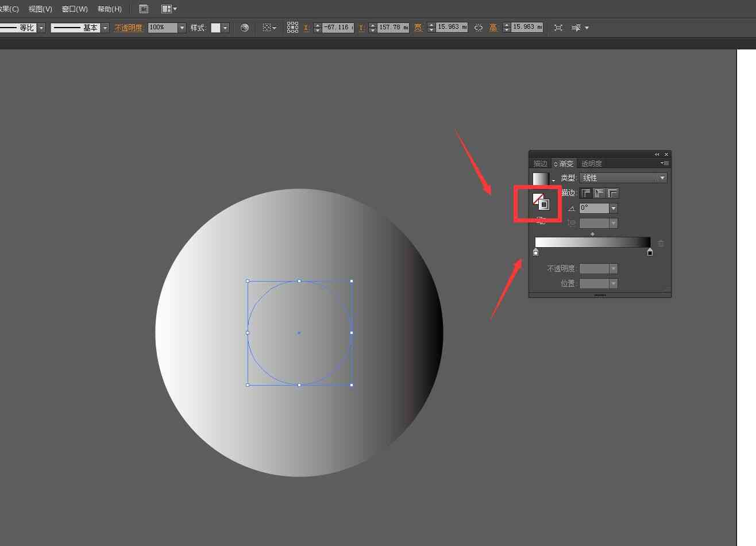Click the Y value field 157.78
Screen dimensions: 756x546
pyautogui.click(x=394, y=28)
